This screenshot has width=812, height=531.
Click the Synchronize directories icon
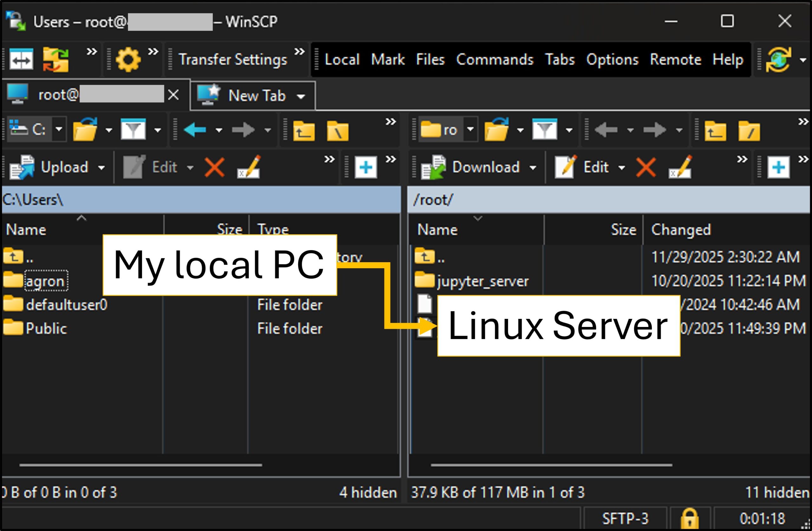pyautogui.click(x=56, y=60)
